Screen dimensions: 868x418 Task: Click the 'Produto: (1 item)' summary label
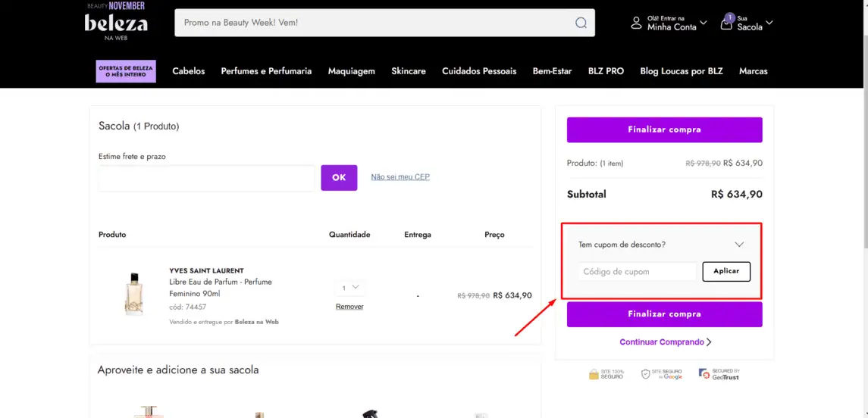point(595,163)
